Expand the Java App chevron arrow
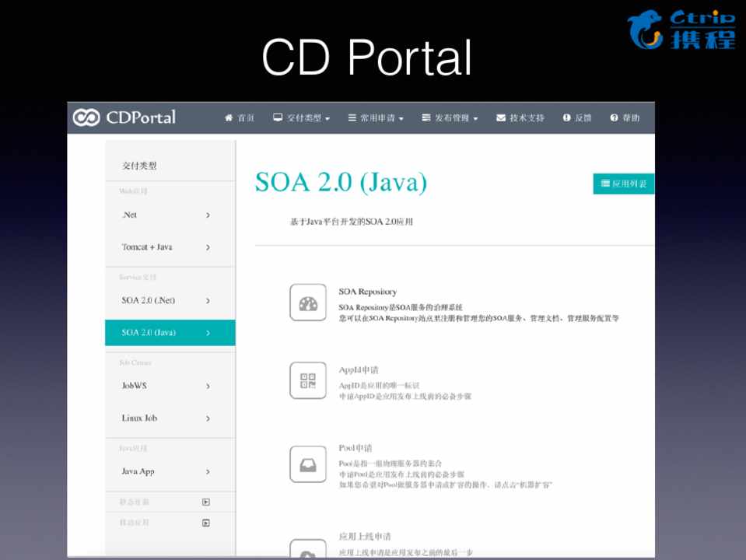Image resolution: width=746 pixels, height=560 pixels. [208, 472]
